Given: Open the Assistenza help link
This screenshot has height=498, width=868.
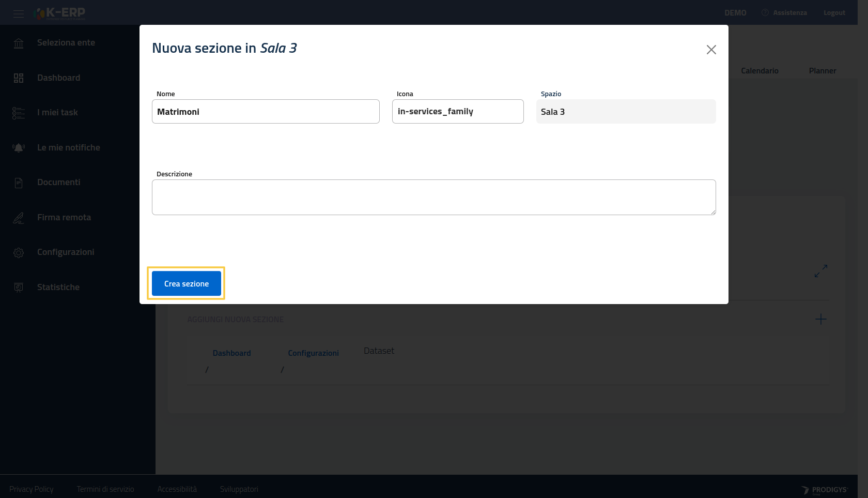Looking at the screenshot, I should click(x=789, y=13).
